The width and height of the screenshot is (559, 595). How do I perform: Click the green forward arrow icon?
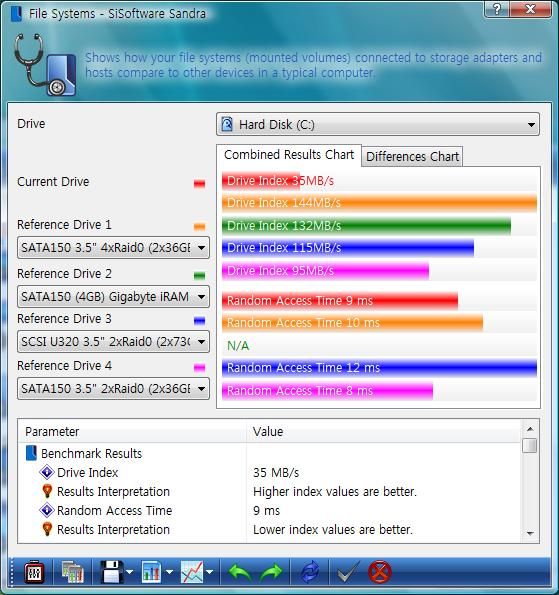tap(271, 572)
